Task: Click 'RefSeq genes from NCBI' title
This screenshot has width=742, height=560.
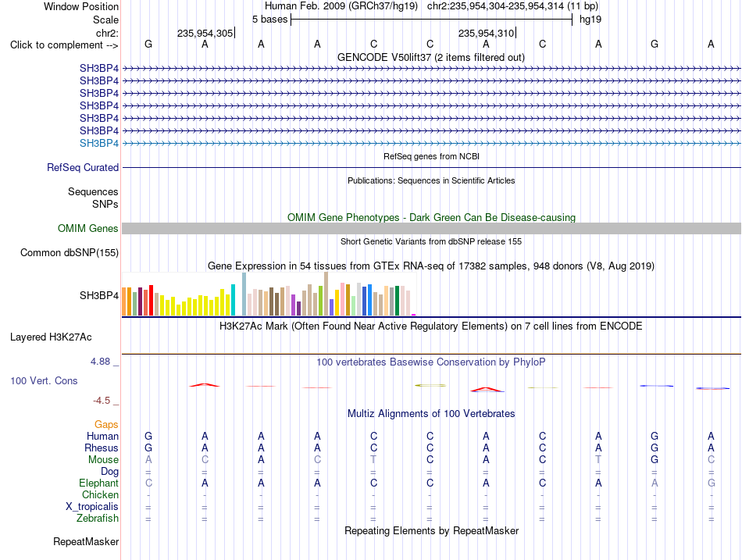Action: [x=431, y=156]
